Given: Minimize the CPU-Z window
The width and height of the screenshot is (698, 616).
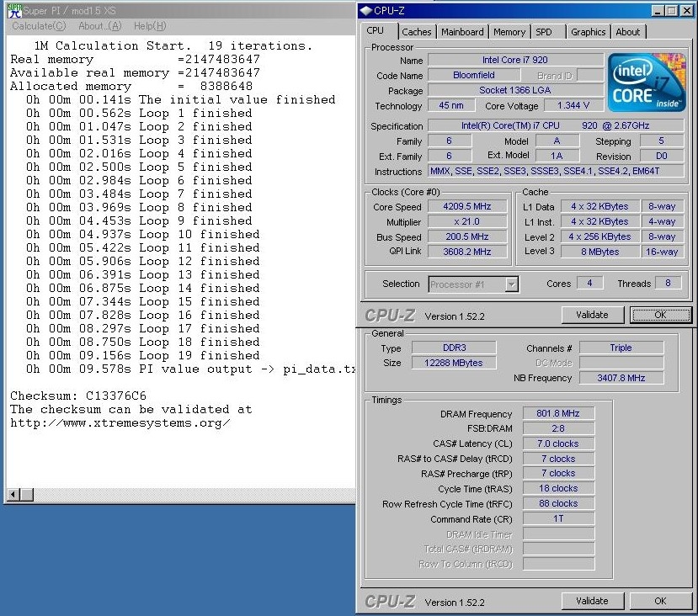Looking at the screenshot, I should (657, 11).
